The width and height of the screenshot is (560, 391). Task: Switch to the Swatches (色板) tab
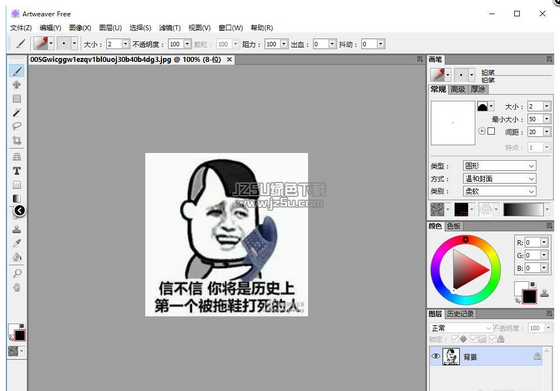click(x=454, y=226)
